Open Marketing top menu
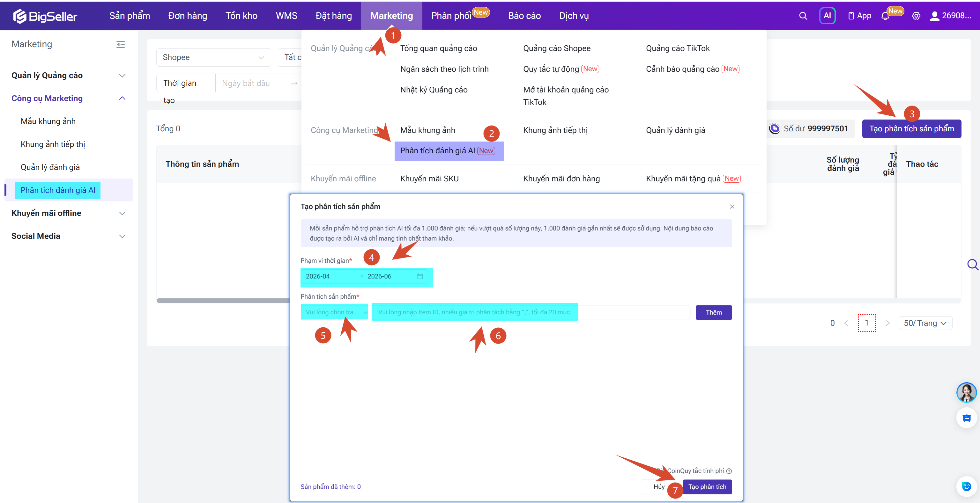This screenshot has height=503, width=980. click(x=391, y=16)
